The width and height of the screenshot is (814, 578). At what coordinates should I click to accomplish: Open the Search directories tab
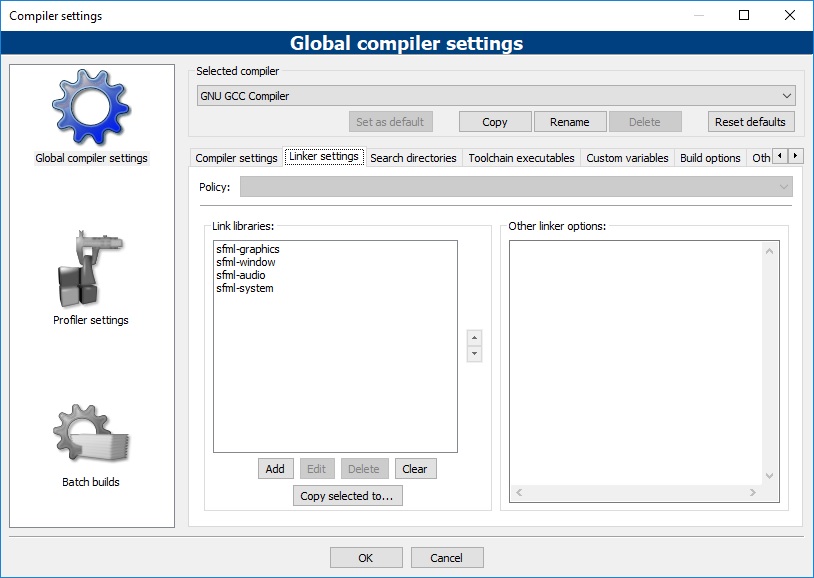click(x=413, y=158)
